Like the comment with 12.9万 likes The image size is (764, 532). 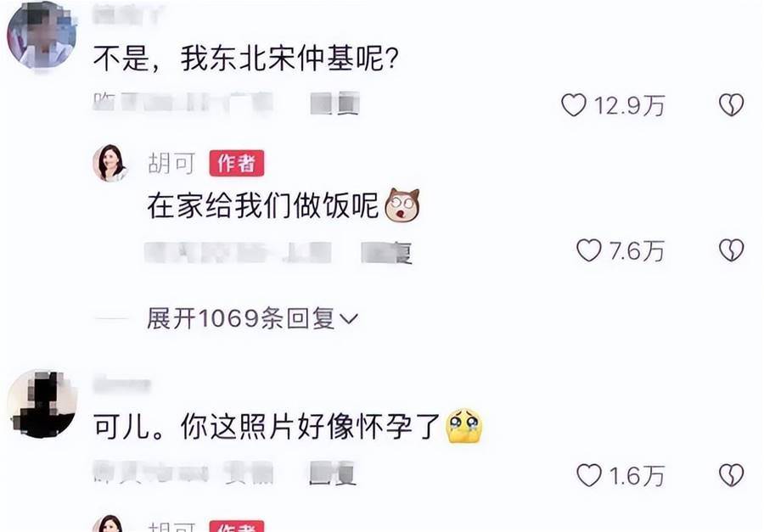pos(574,104)
